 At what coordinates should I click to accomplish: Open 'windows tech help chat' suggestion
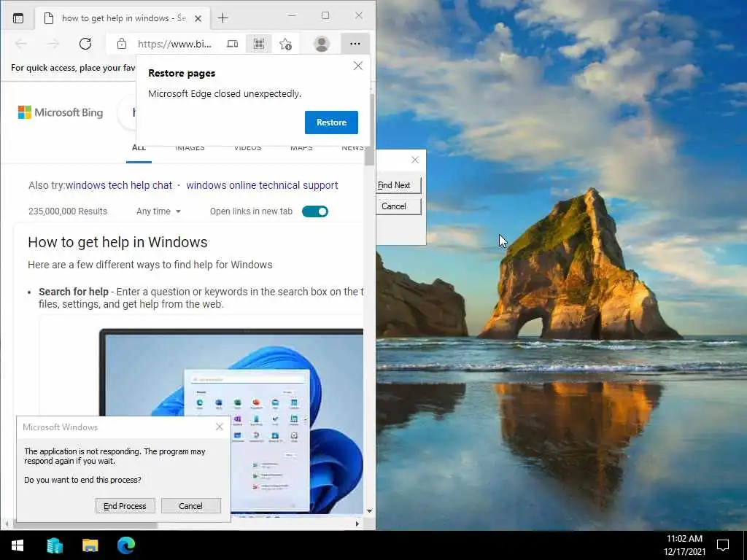tap(119, 185)
